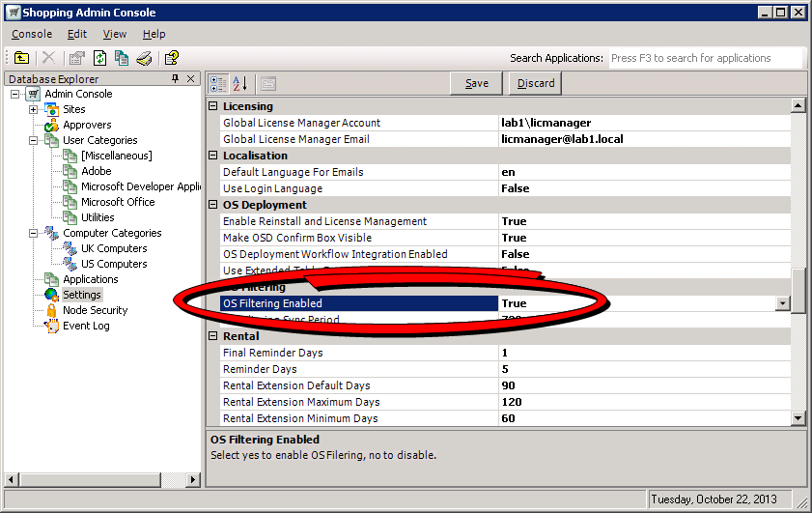Collapse the Rental property section
This screenshot has height=513, width=812.
tap(214, 336)
